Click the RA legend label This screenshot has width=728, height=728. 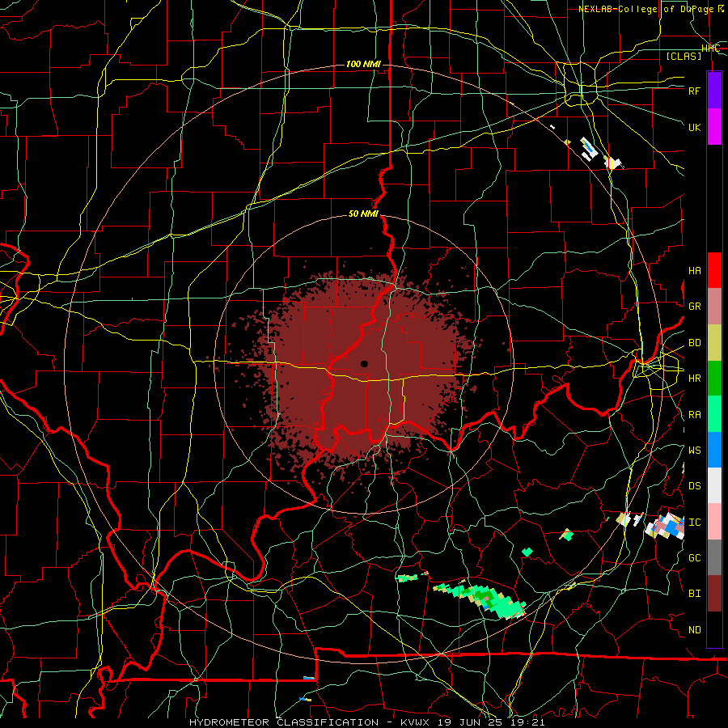694,415
